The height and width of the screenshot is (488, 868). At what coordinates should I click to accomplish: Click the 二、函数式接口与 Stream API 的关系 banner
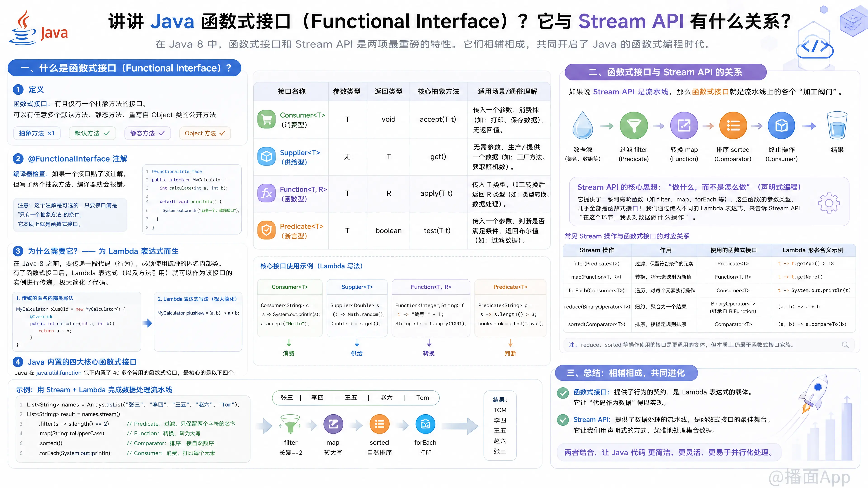point(665,72)
